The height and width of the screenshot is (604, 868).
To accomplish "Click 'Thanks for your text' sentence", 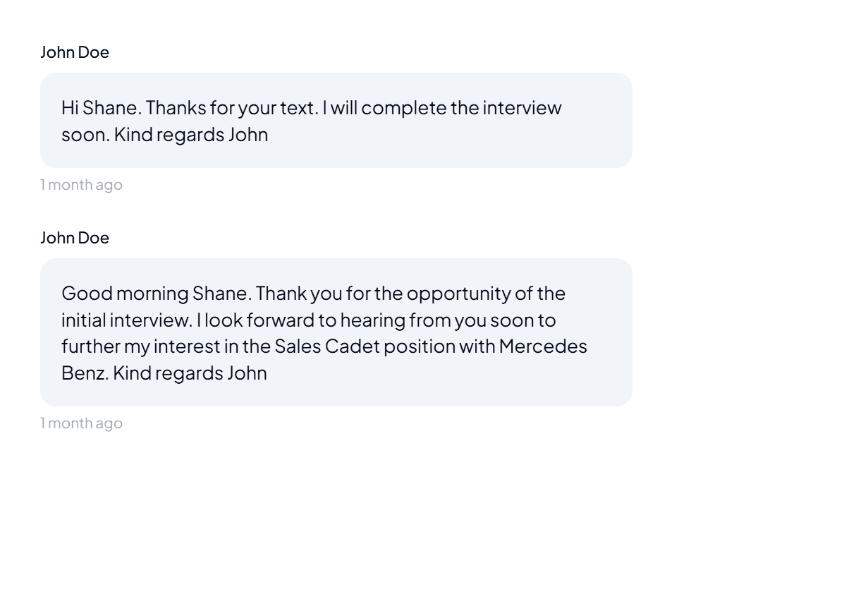I will pos(232,108).
